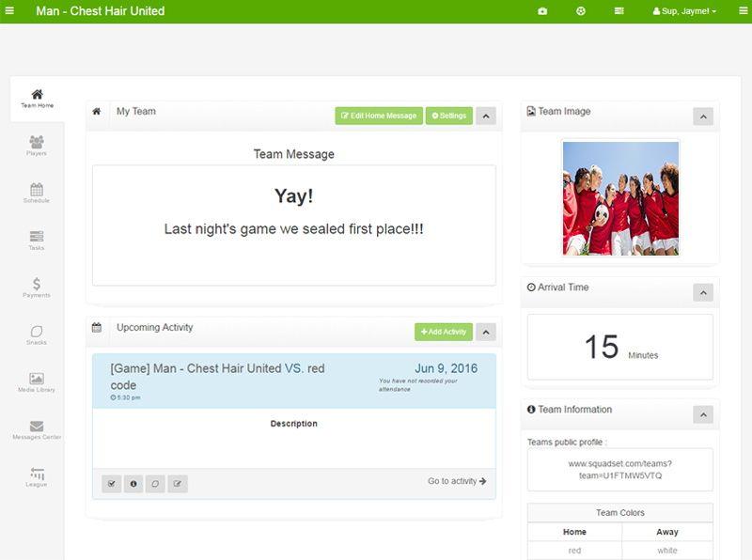Open the Schedule calendar icon
Screen dimensions: 752x560
(x=37, y=193)
